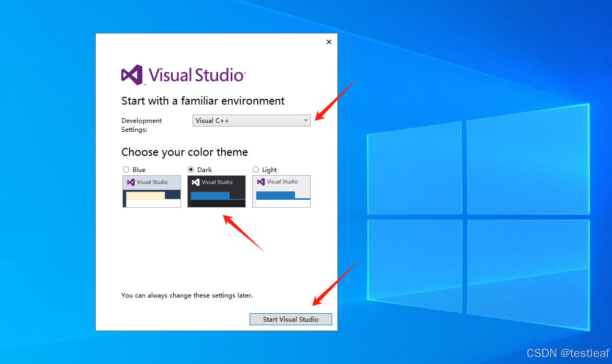Click the chevron on the Visual C++ selector
Screen dimensions: 612x364
[306, 120]
